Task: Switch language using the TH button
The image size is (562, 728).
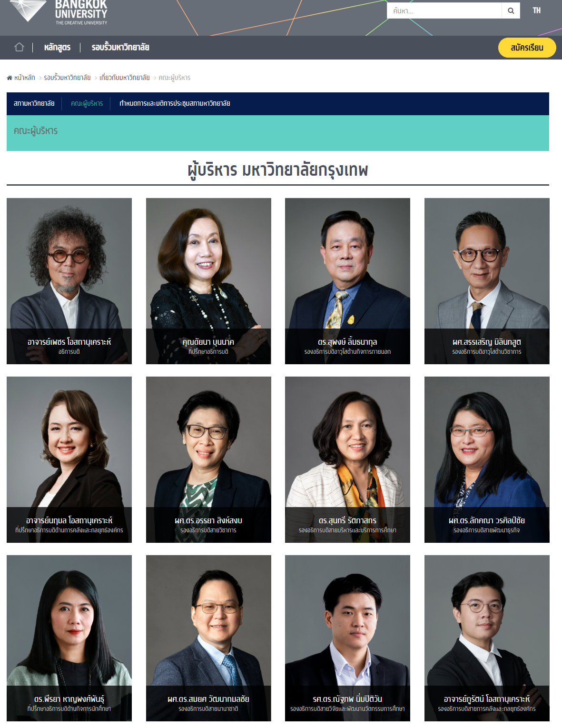Action: pyautogui.click(x=537, y=10)
